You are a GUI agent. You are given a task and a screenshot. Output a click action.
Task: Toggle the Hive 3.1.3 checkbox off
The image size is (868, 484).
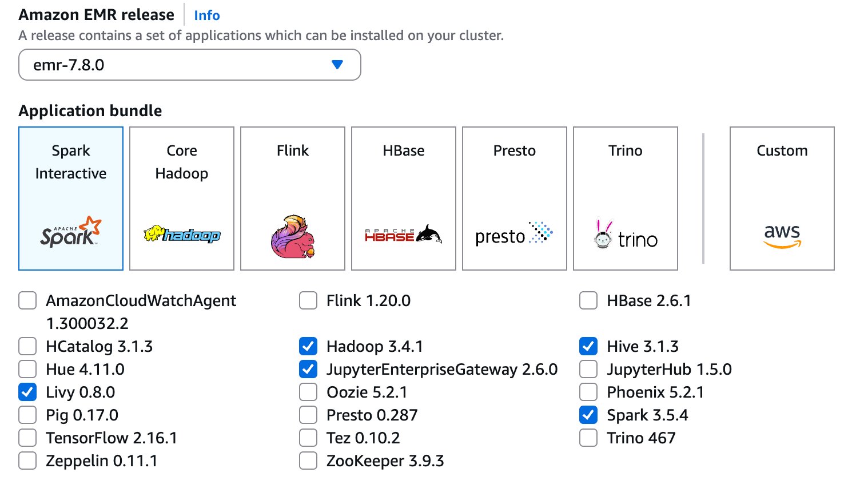(x=588, y=346)
